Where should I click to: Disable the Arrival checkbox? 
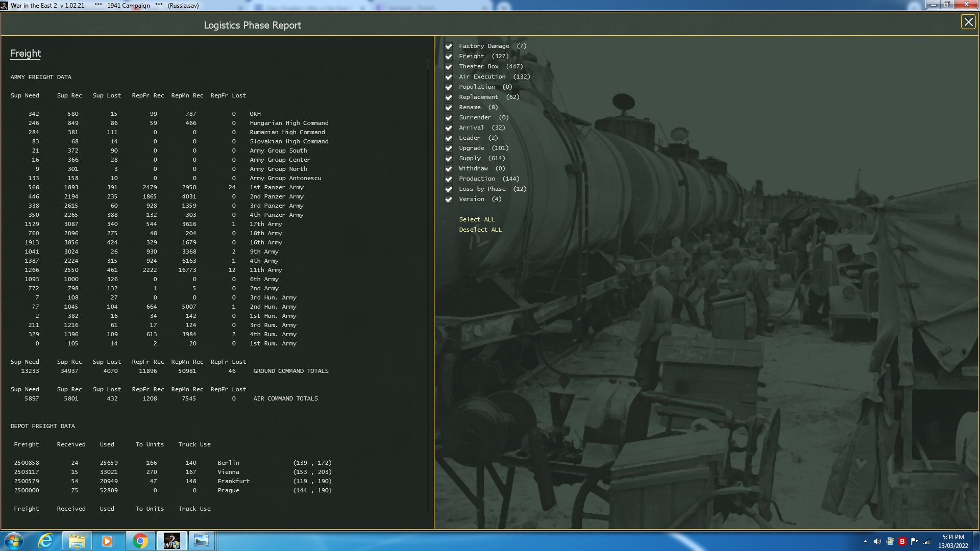449,128
